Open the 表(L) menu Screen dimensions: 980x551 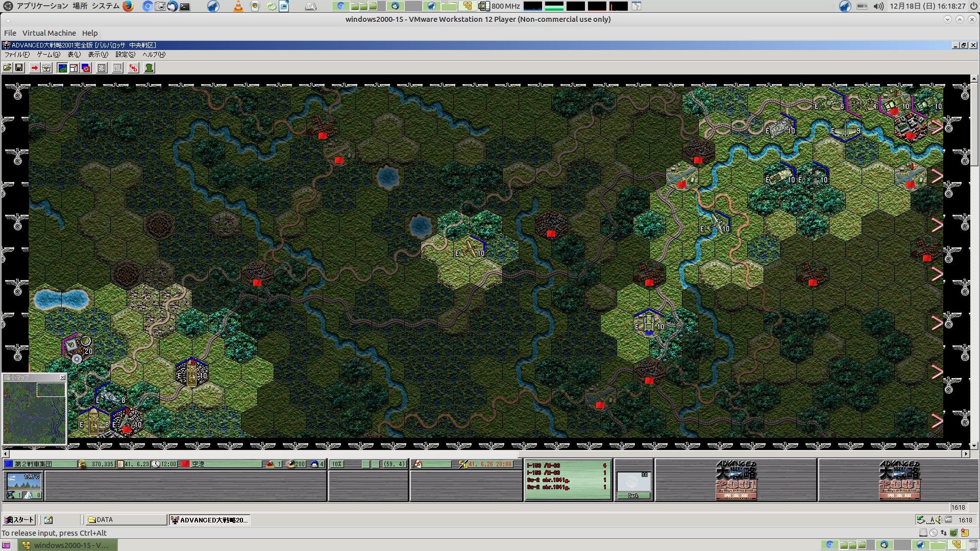74,55
